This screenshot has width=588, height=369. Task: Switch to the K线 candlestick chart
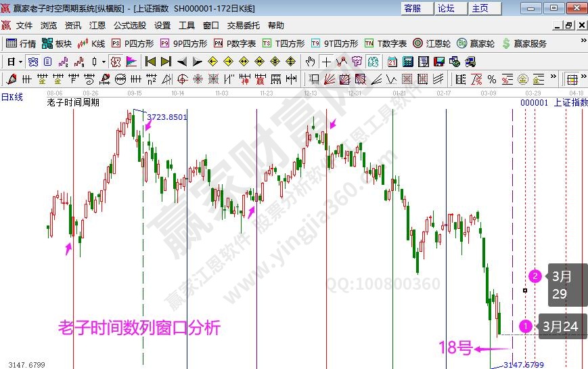click(x=91, y=43)
